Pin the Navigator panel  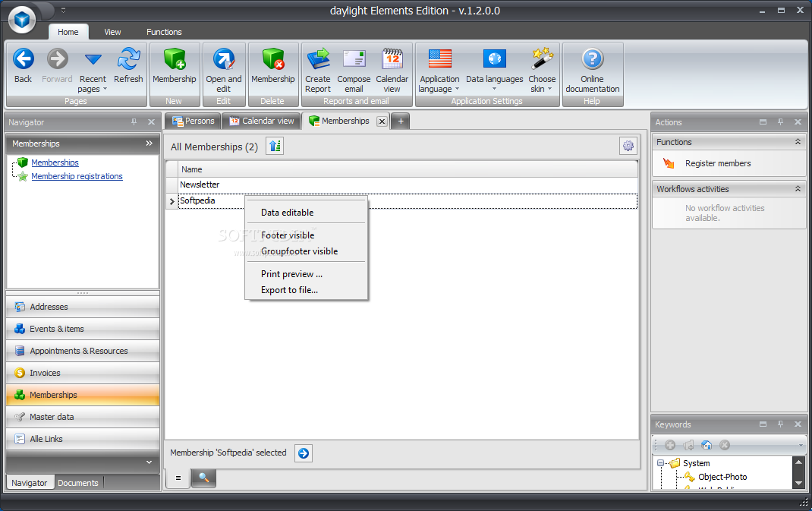134,121
